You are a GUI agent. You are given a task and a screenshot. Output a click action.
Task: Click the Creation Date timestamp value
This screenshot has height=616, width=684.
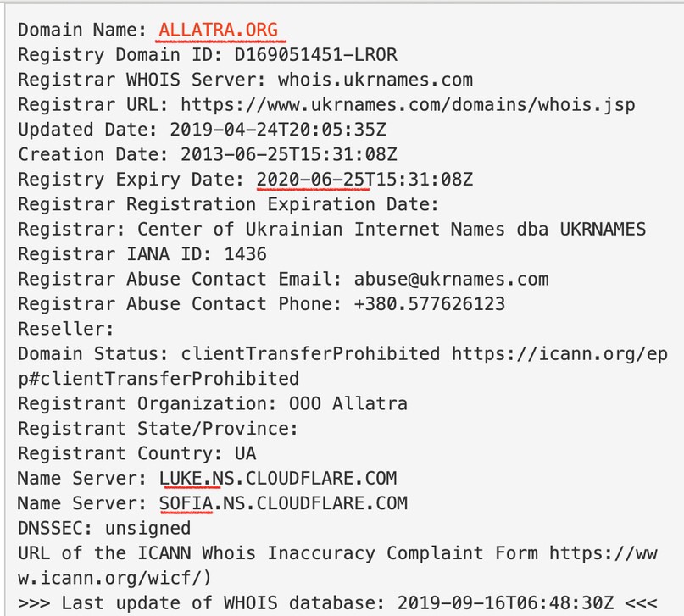289,154
